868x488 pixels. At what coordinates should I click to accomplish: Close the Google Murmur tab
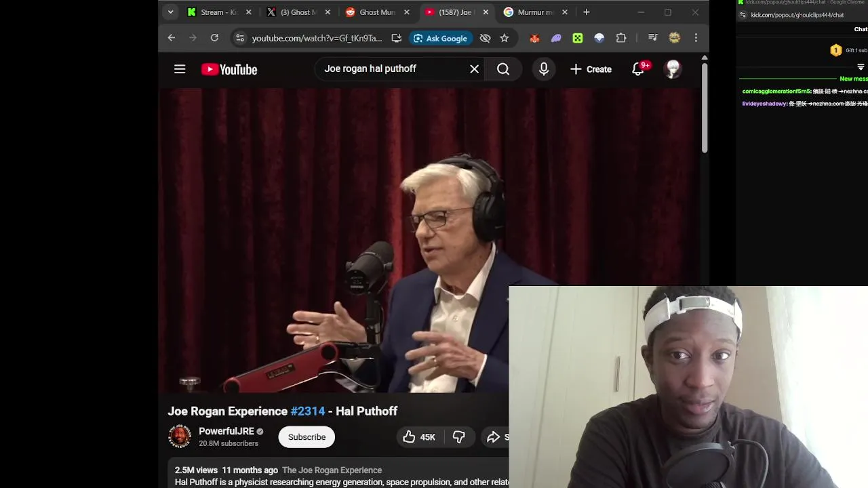(566, 12)
